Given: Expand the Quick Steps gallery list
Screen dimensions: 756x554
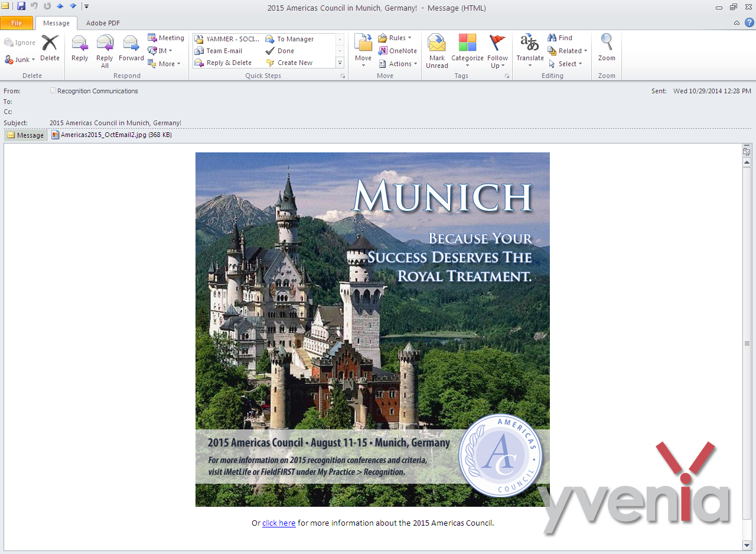Looking at the screenshot, I should [340, 63].
